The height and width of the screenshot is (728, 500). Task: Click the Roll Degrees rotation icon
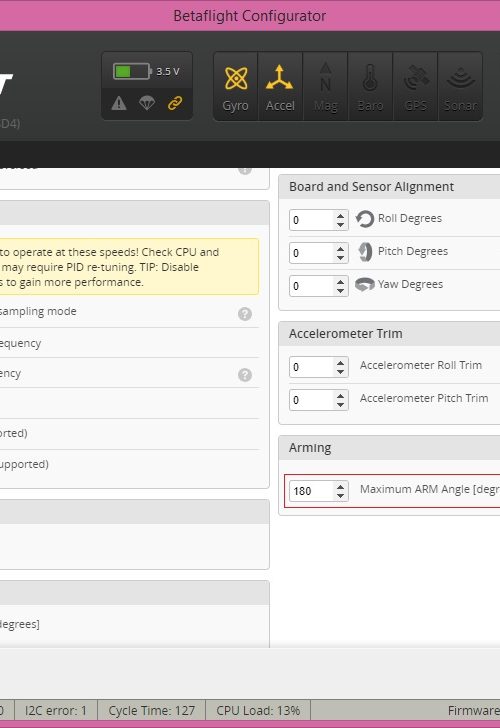tap(365, 219)
